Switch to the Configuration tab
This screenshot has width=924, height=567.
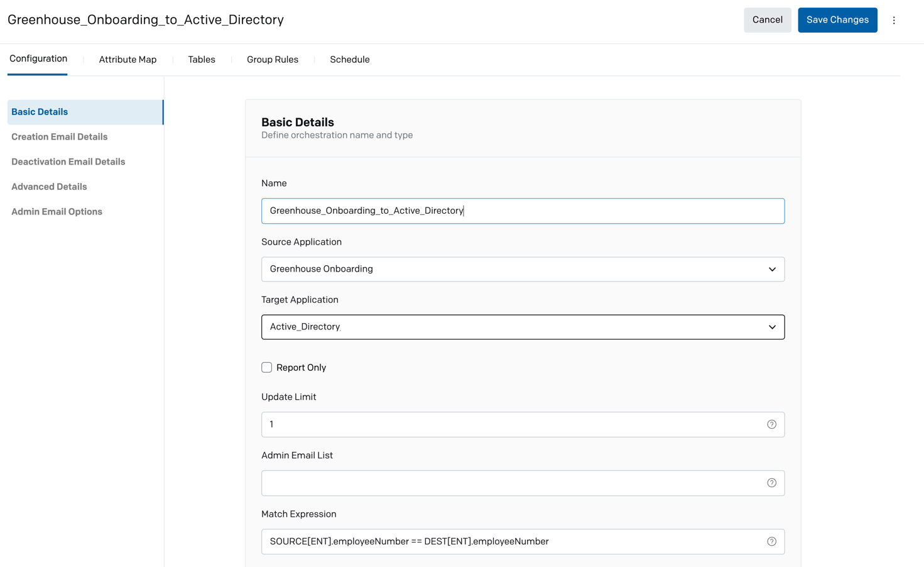click(38, 59)
